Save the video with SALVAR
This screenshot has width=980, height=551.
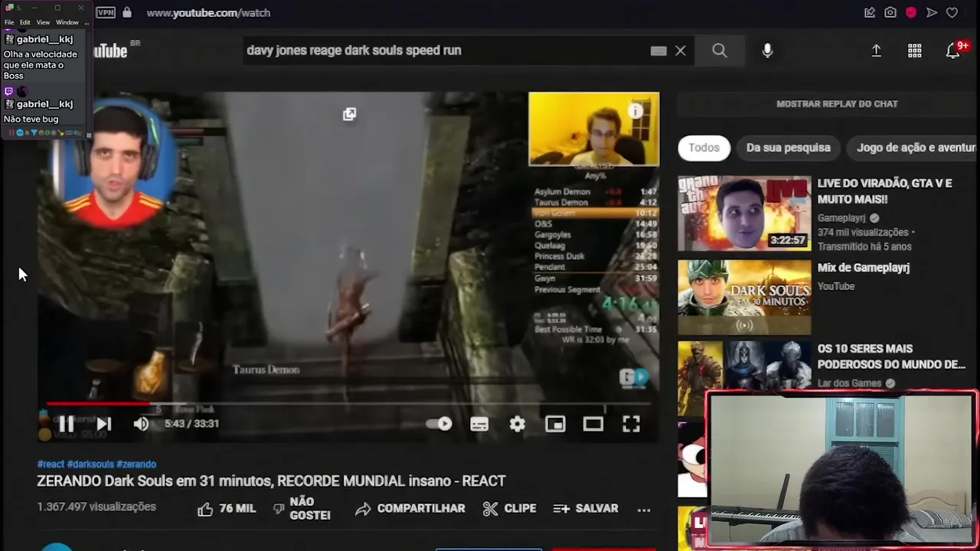(586, 509)
